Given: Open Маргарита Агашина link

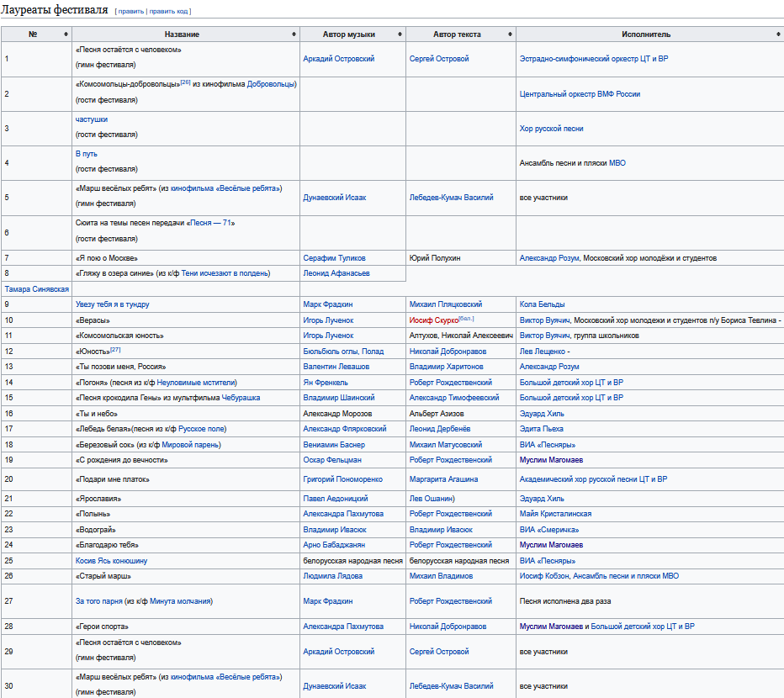Looking at the screenshot, I should coord(443,479).
